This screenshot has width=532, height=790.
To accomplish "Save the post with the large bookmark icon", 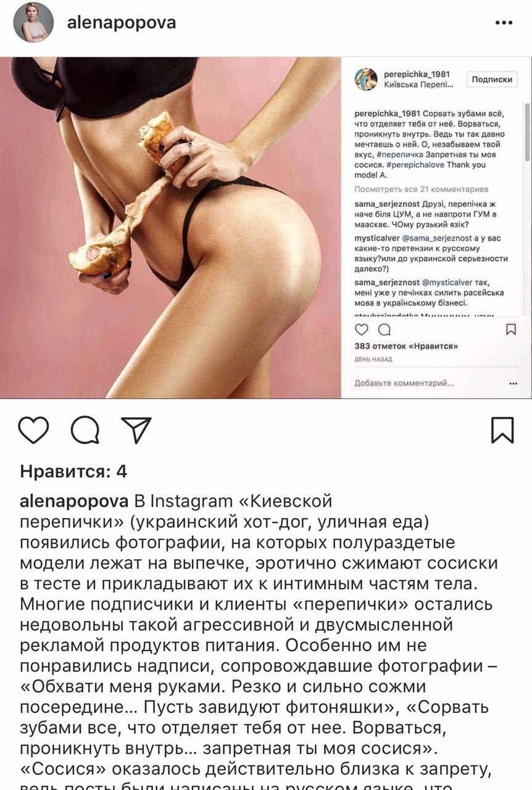I will click(x=502, y=430).
